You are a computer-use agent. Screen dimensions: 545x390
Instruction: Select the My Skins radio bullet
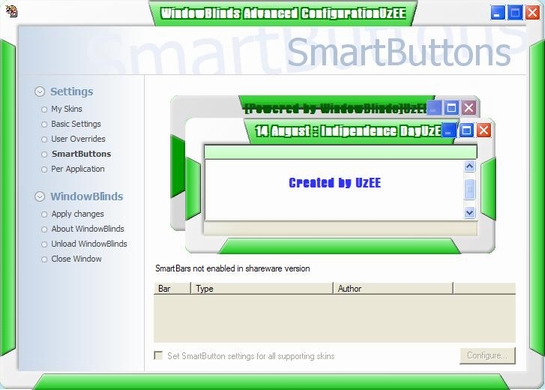click(x=44, y=109)
